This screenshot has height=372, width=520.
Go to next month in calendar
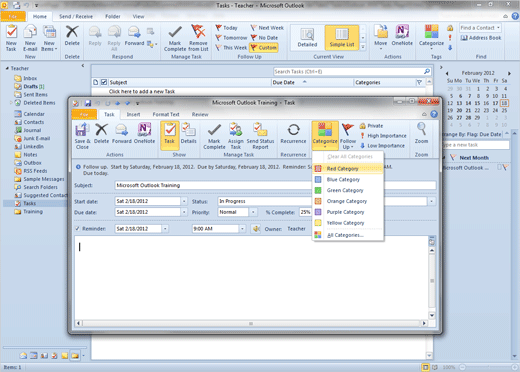(x=509, y=73)
